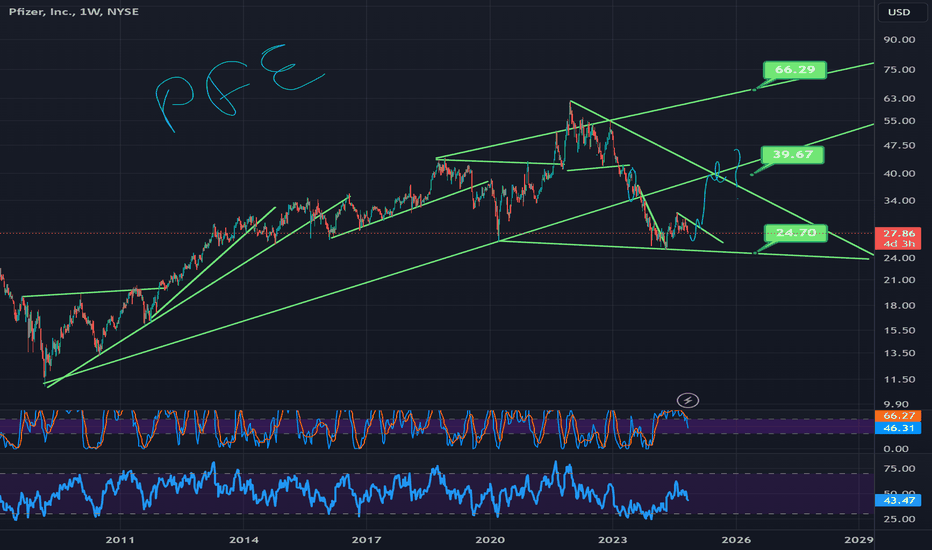Click the 11.50 price axis label
This screenshot has height=550, width=932.
click(x=899, y=379)
